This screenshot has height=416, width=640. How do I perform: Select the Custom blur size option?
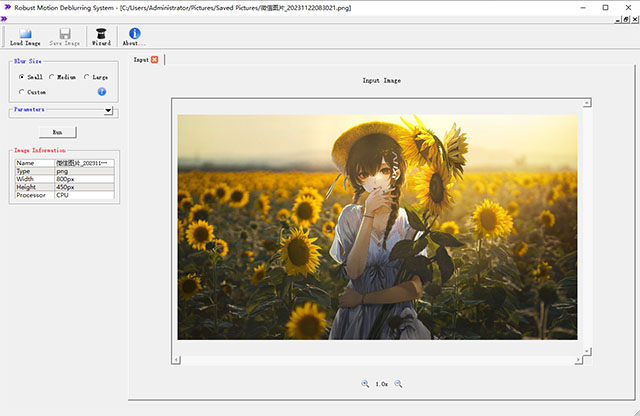22,92
